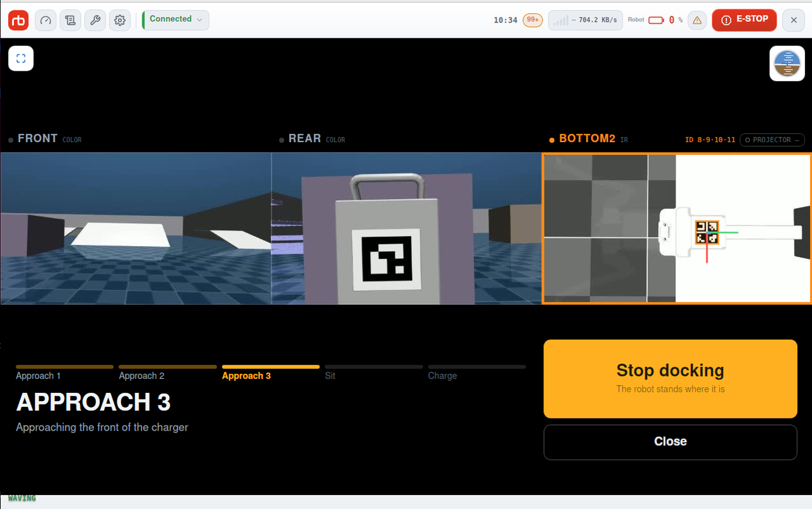812x509 pixels.
Task: Select the BOTTOM2 IR camera label
Action: click(x=588, y=139)
